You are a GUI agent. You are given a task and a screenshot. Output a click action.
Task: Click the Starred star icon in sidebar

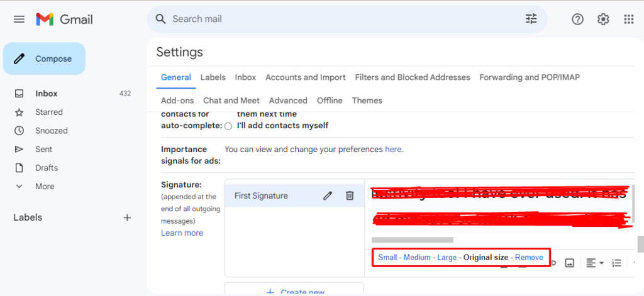(x=19, y=112)
